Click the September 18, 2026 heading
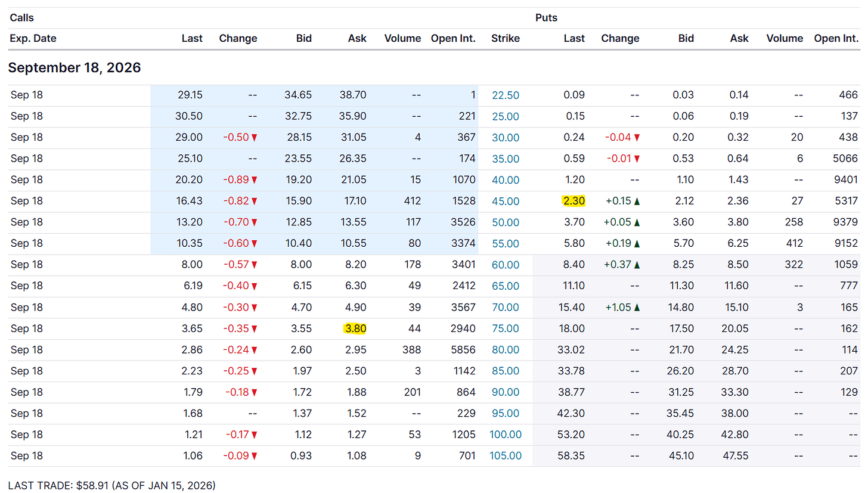Viewport: 868px width, 493px height. (x=75, y=68)
